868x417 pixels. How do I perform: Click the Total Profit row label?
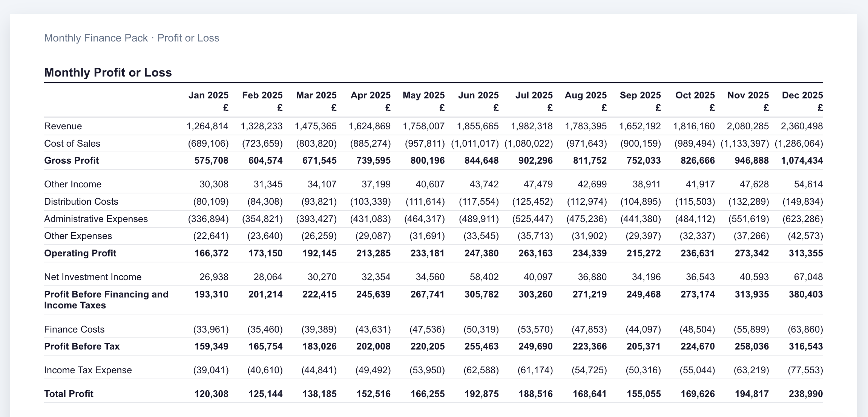[x=69, y=394]
